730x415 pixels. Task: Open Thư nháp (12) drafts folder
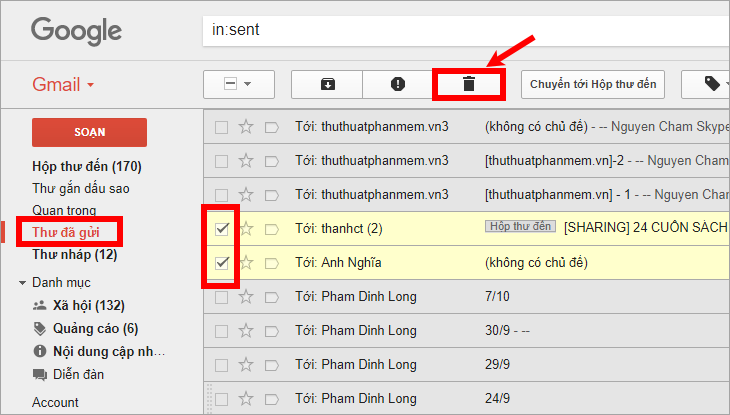74,254
